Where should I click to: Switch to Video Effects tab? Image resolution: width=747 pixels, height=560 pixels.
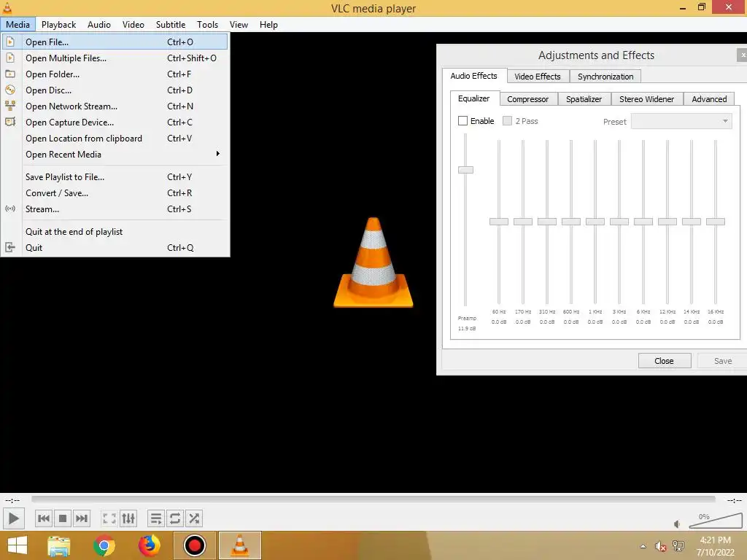click(x=538, y=76)
